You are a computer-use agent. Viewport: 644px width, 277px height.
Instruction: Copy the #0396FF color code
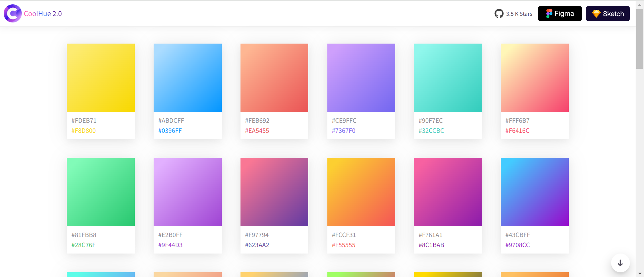(170, 131)
